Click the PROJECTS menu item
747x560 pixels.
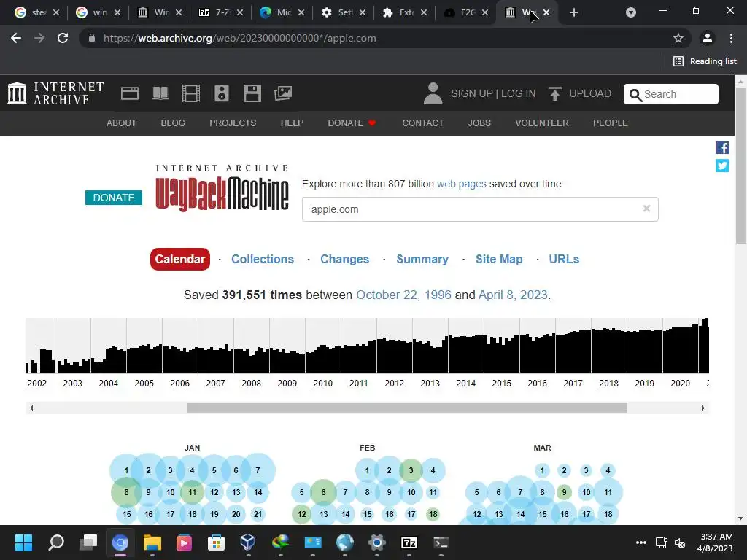[x=233, y=122]
